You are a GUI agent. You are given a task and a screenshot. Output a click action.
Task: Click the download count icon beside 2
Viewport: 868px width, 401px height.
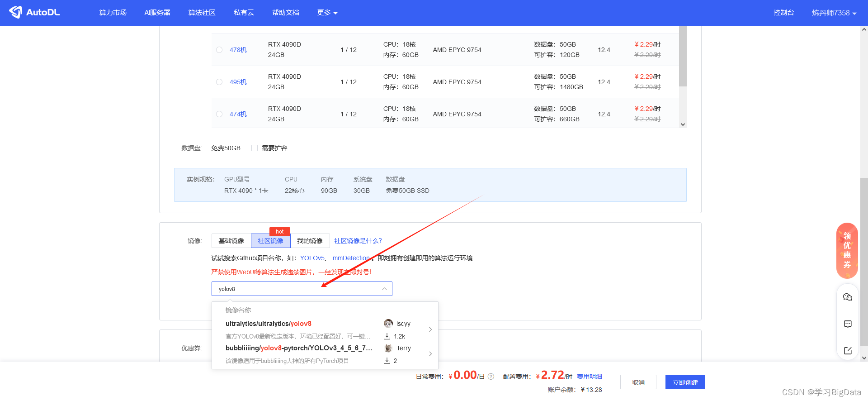pos(387,361)
